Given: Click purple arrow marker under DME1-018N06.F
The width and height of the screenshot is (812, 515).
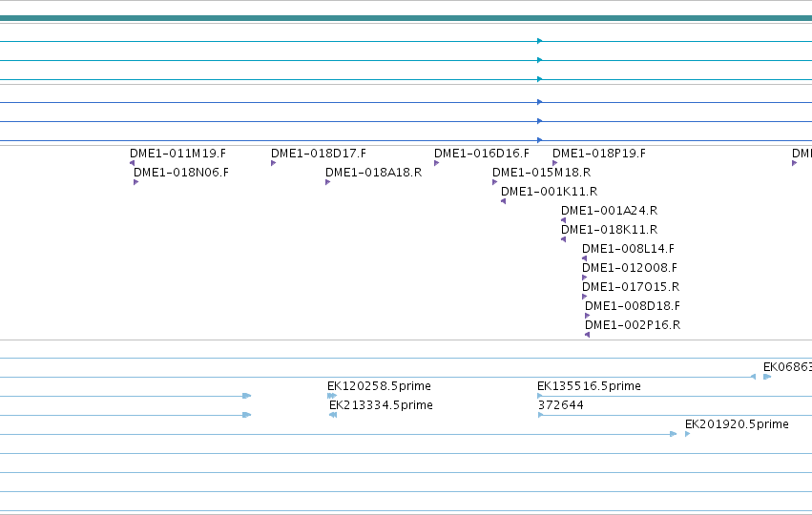Looking at the screenshot, I should pyautogui.click(x=136, y=182).
